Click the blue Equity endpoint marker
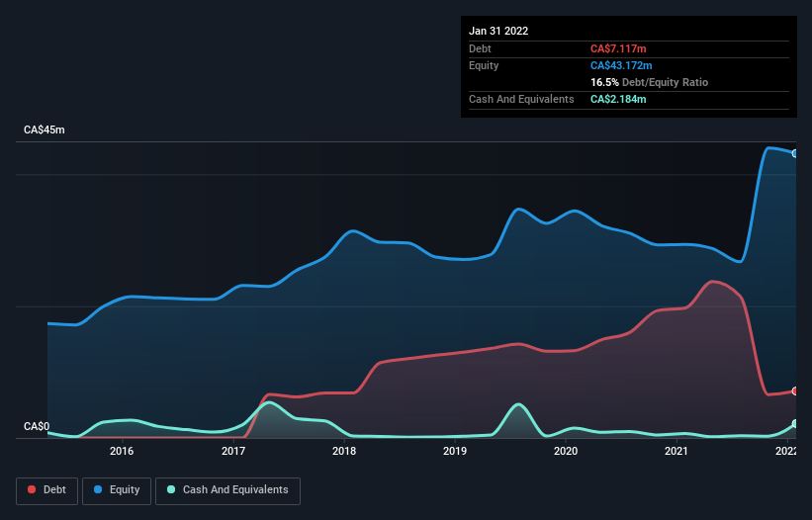Viewport: 812px width, 520px height. click(795, 153)
